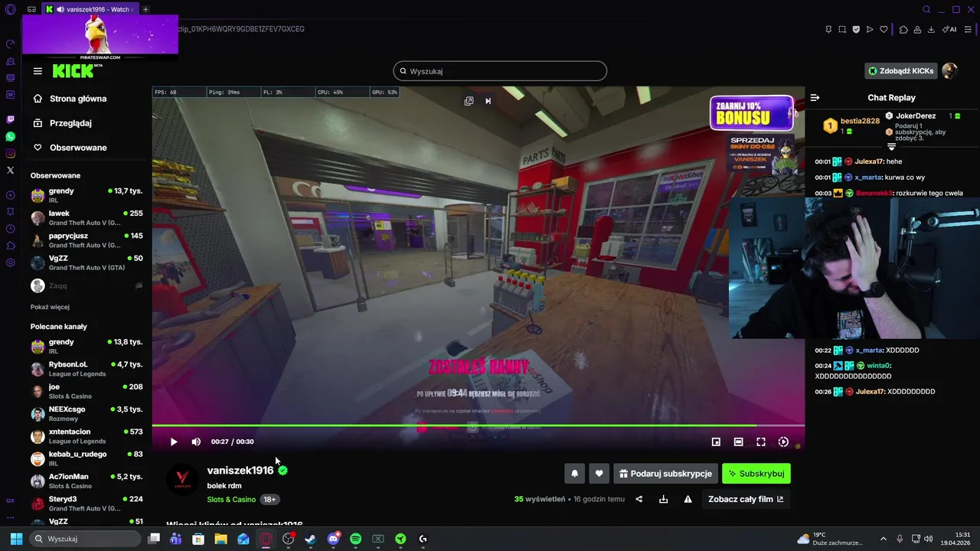Open Twitch in the Opera sidebar

coord(10,119)
